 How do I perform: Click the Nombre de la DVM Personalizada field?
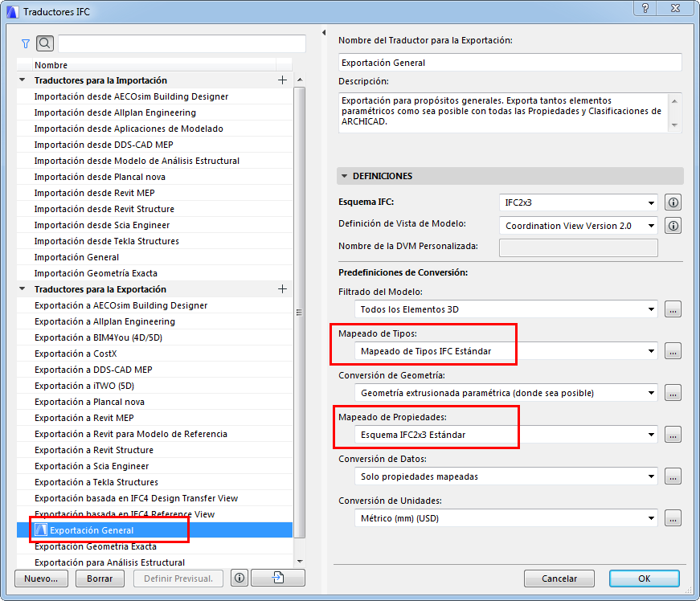pos(578,247)
